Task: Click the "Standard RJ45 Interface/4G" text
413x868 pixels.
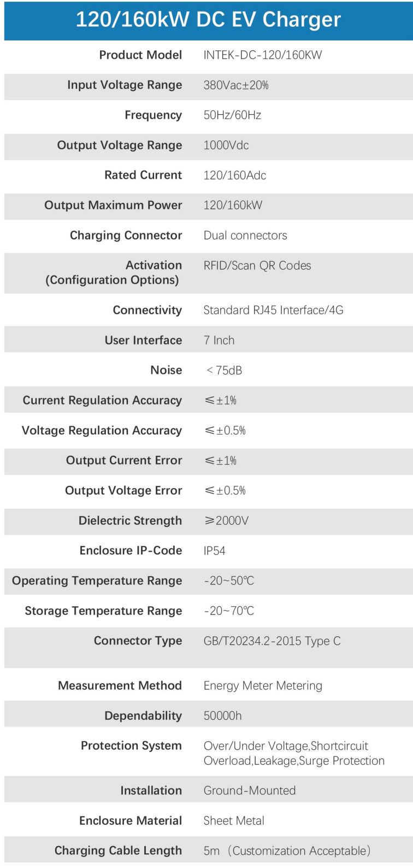Action: tap(273, 310)
